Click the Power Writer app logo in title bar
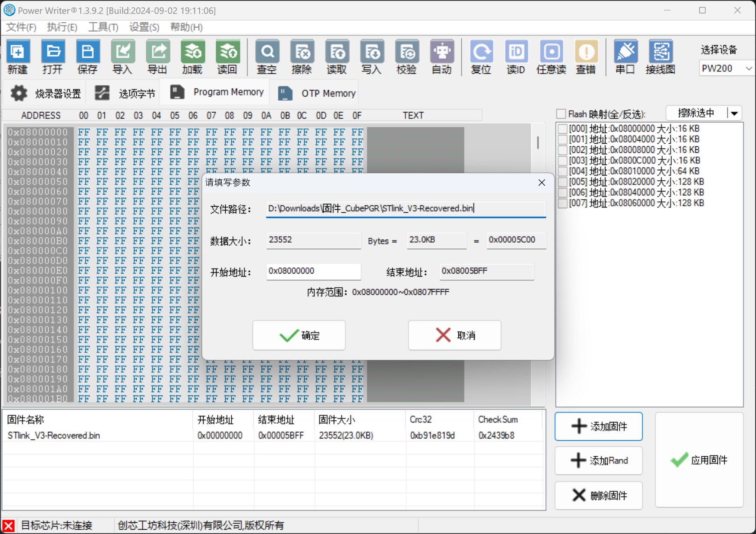Viewport: 756px width, 534px height. [x=9, y=10]
